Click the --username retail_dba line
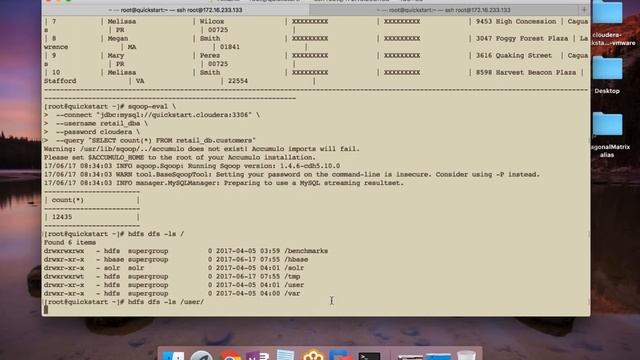The height and width of the screenshot is (360, 640). click(96, 123)
